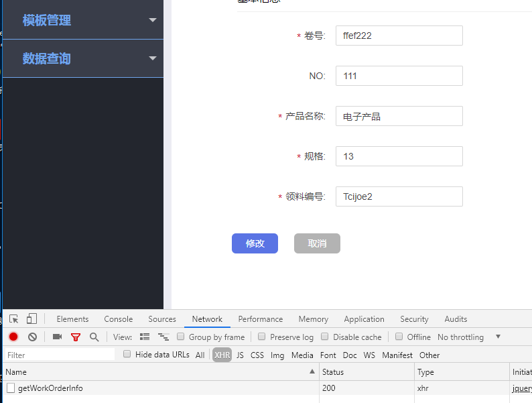Filter requests by JS
The width and height of the screenshot is (532, 403).
(241, 355)
